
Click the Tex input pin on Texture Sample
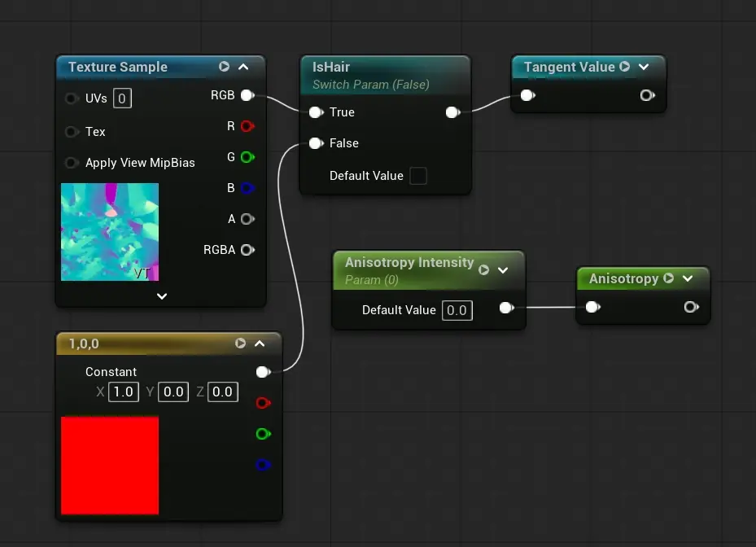pyautogui.click(x=72, y=132)
